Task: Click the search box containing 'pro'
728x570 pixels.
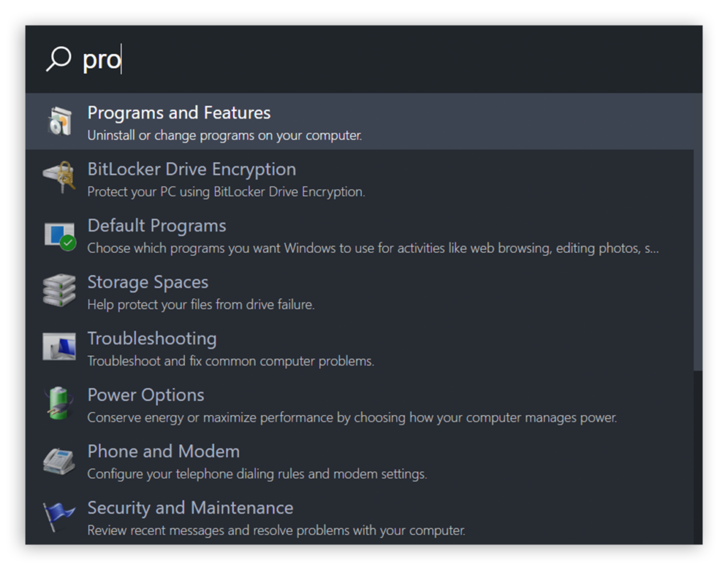Action: (x=363, y=59)
